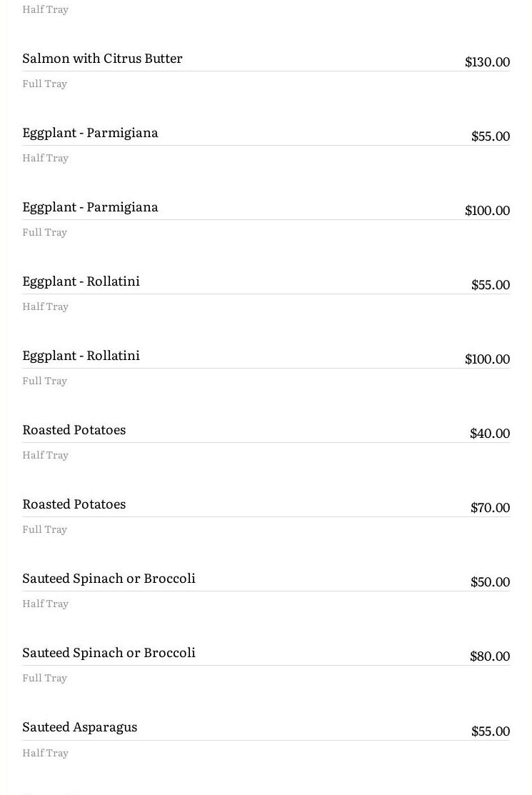
Task: Choose the full tray Eggplant Parmigiana title
Action: pyautogui.click(x=90, y=207)
